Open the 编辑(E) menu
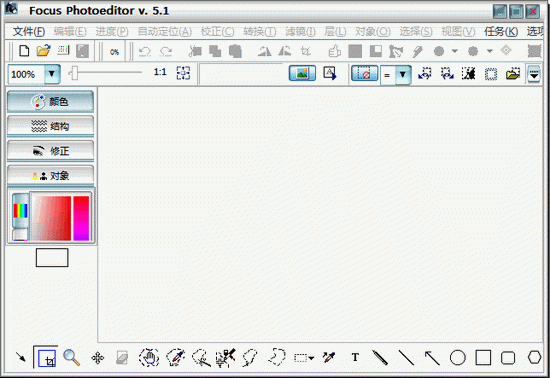 (x=70, y=32)
